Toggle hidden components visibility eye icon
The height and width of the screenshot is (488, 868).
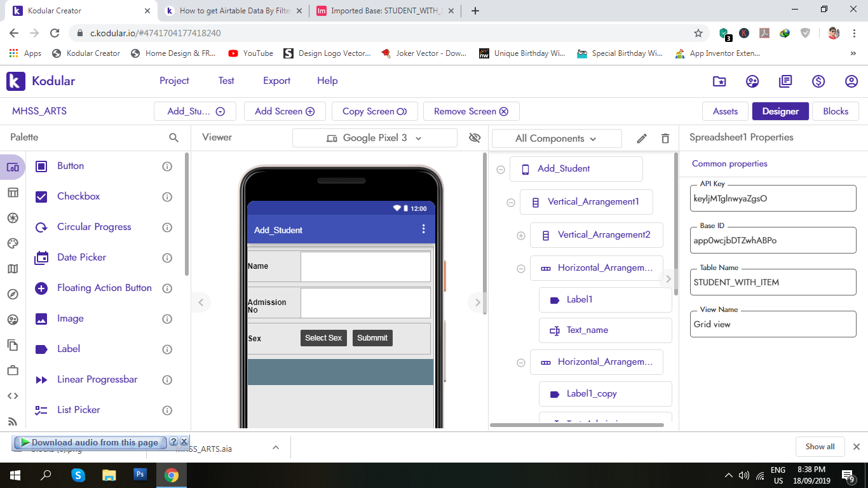pos(474,138)
